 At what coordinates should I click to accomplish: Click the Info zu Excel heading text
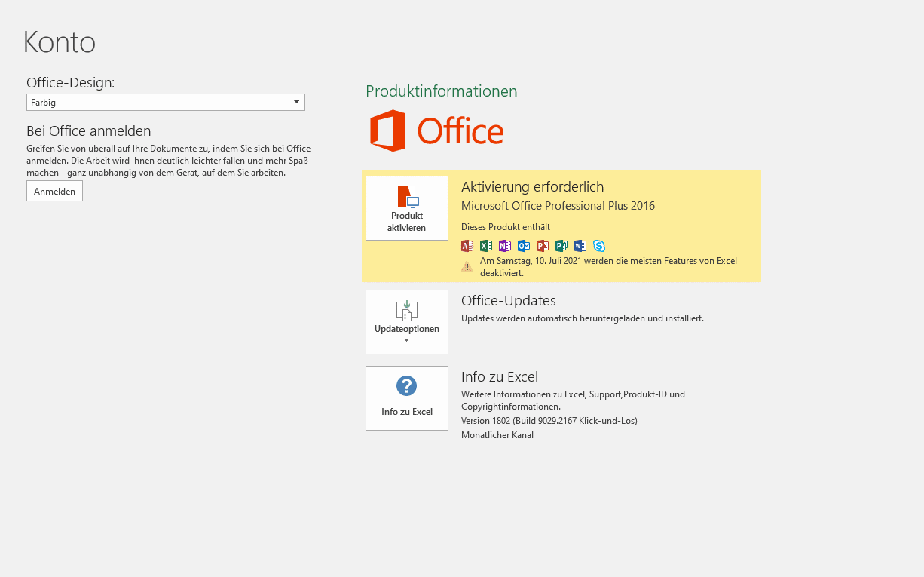coord(500,376)
